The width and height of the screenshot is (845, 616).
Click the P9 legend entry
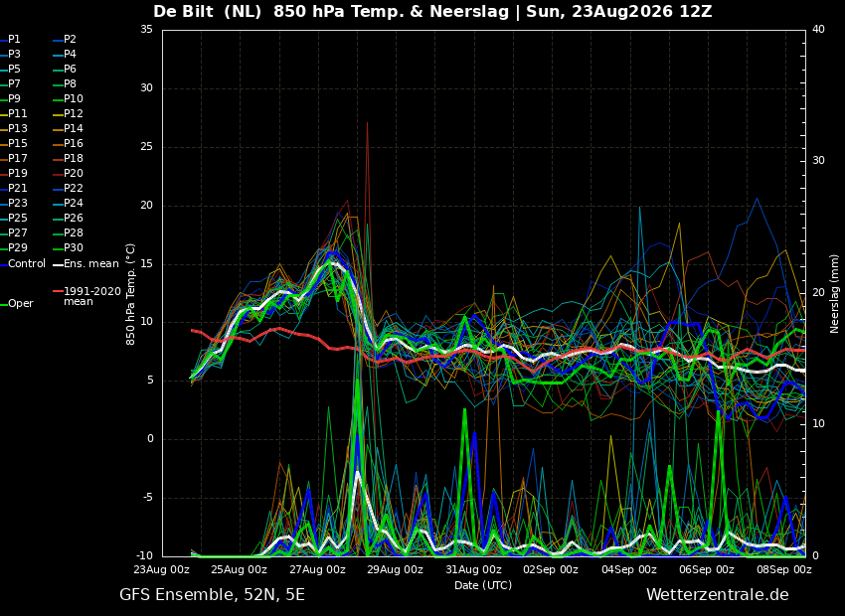tap(10, 99)
